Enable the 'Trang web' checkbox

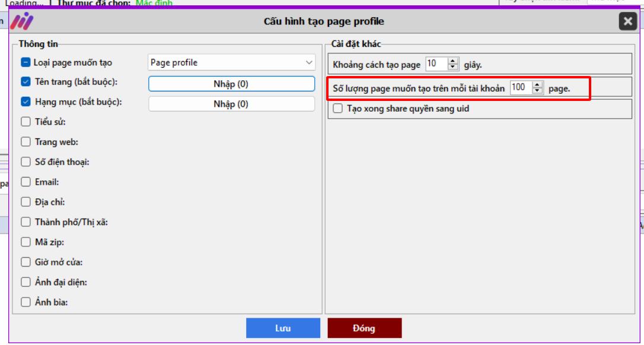[x=25, y=142]
